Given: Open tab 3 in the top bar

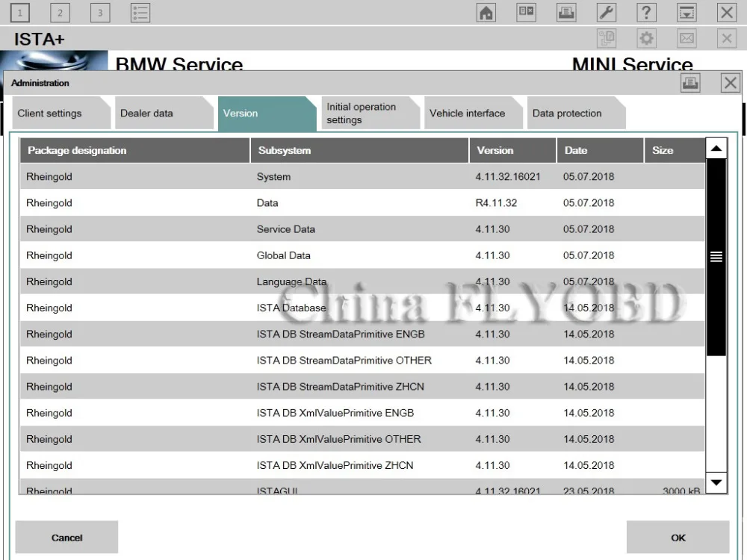Looking at the screenshot, I should coord(100,13).
